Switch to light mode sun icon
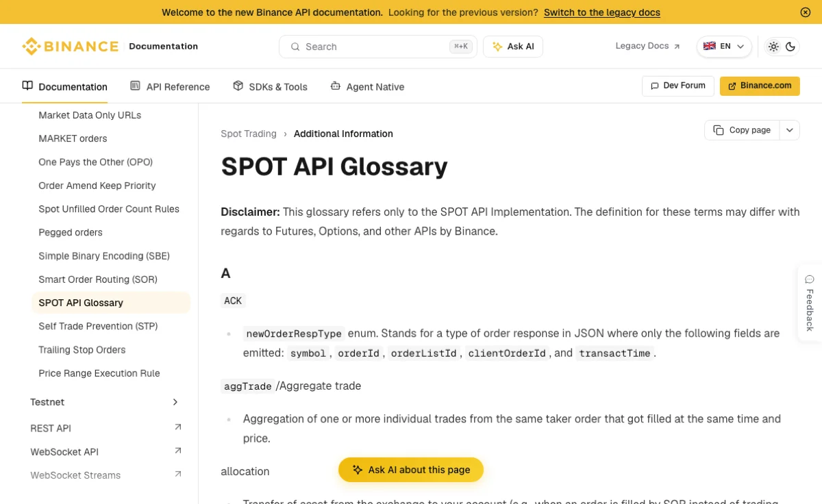The width and height of the screenshot is (822, 504). click(774, 47)
